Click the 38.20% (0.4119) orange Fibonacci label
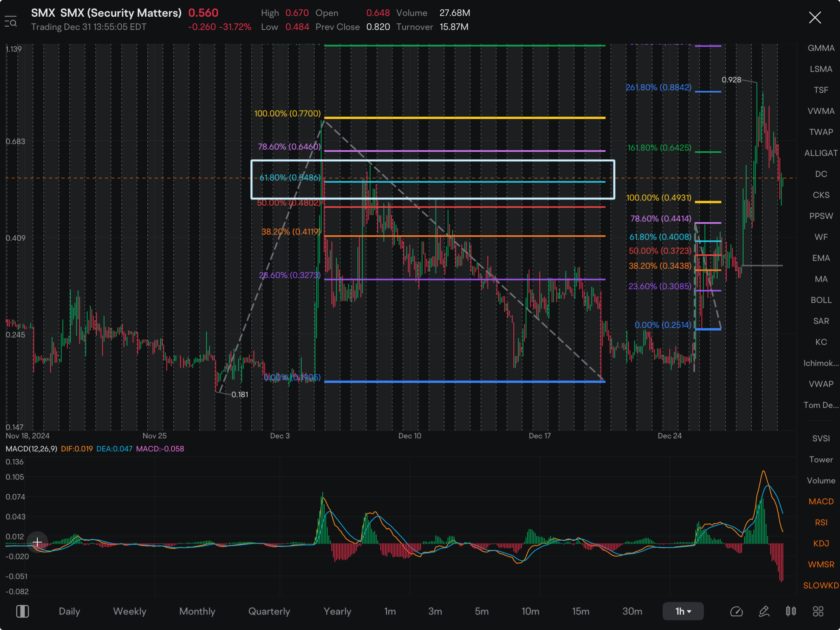The width and height of the screenshot is (840, 630). point(291,232)
